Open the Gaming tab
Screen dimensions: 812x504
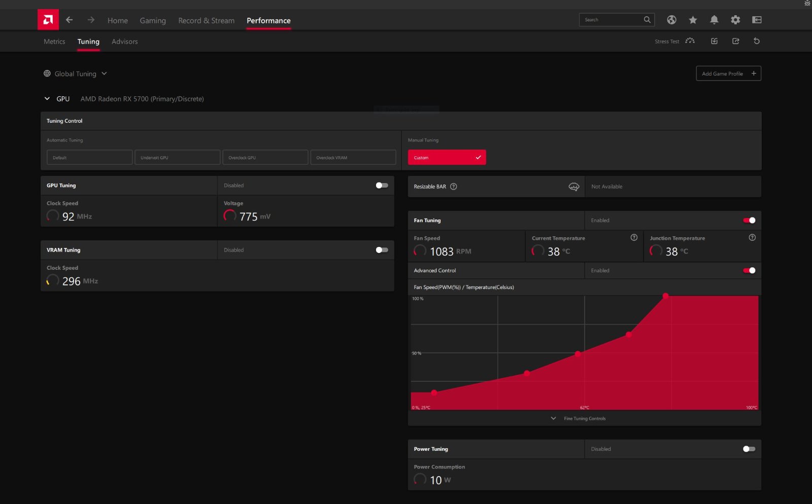pos(153,20)
